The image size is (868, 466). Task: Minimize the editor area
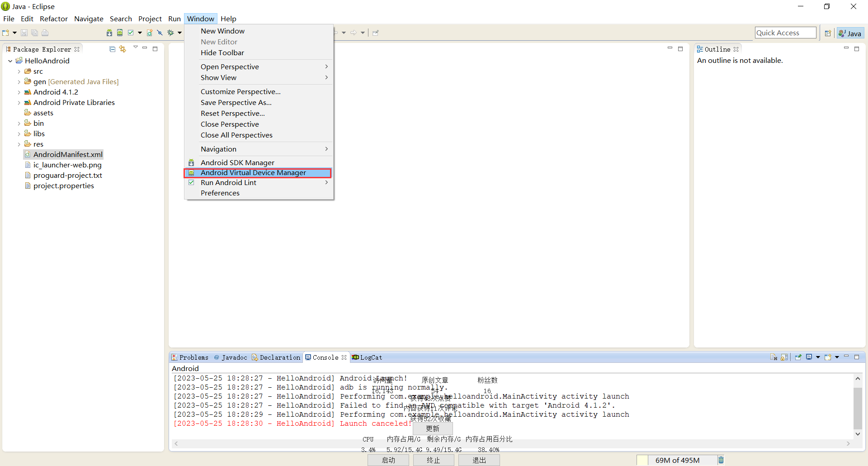point(670,48)
